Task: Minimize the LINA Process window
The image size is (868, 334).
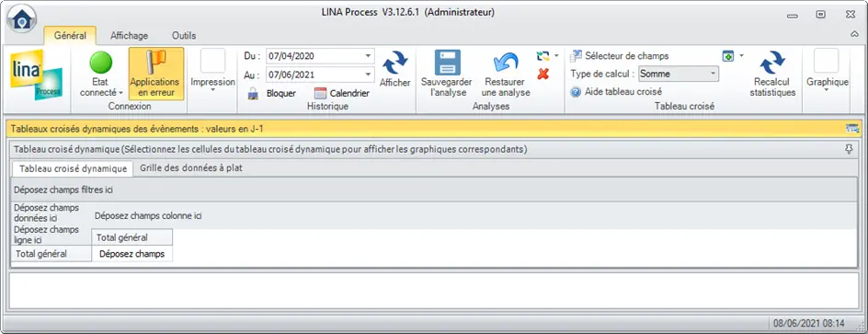Action: 793,16
